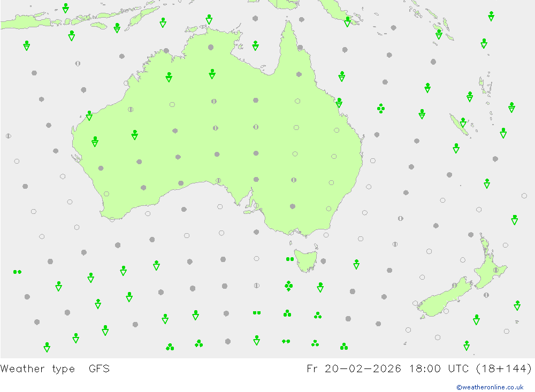Select the 'Weather type' caption text
Viewport: 535px width, 392px height.
pos(37,369)
